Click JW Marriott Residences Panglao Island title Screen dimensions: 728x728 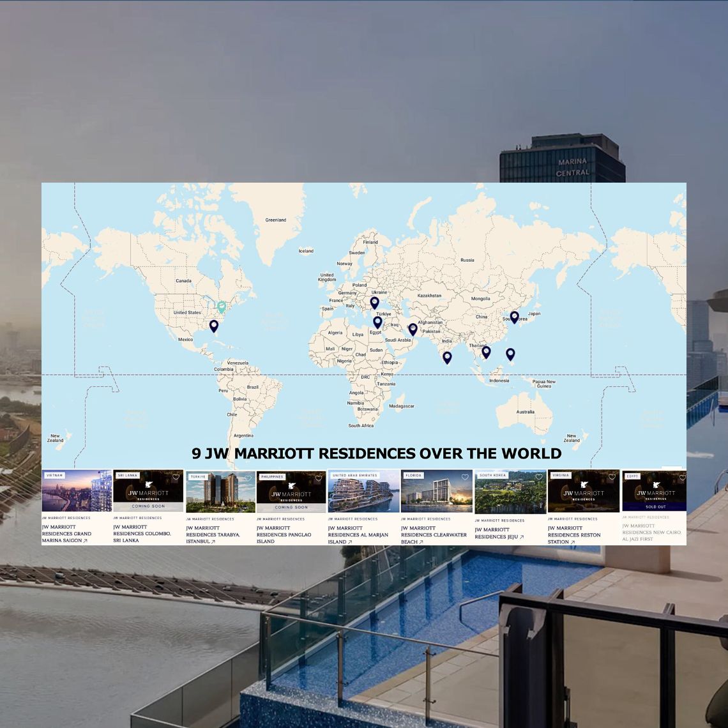284,535
